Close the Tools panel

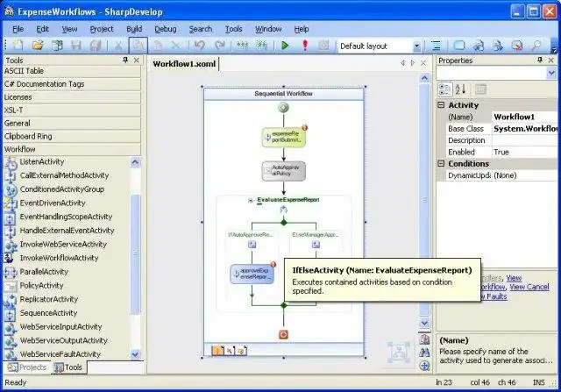click(x=137, y=60)
